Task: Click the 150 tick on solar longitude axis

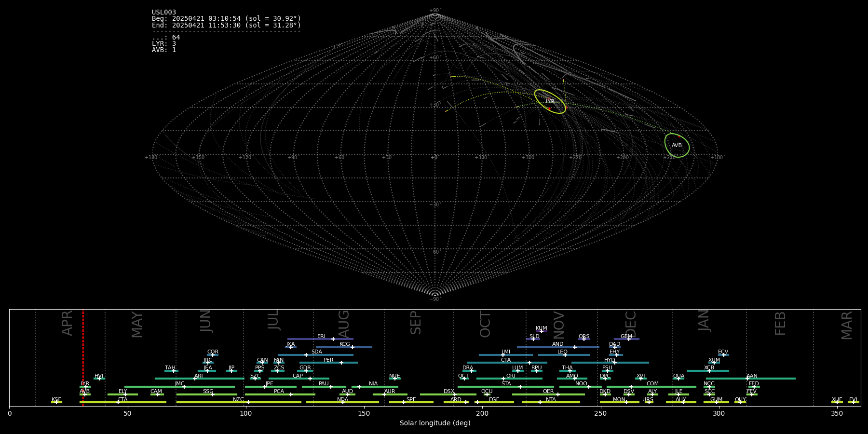Action: tap(364, 414)
